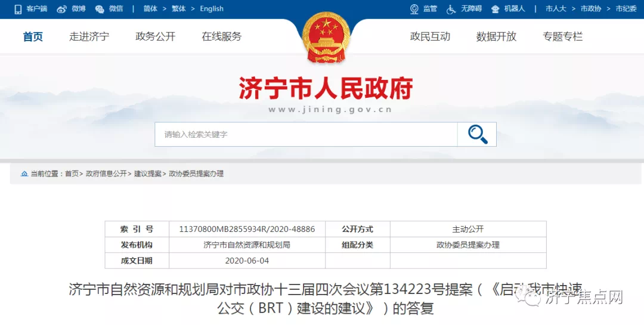Click the www.jining.gov.cn address text
This screenshot has height=325, width=644.
[x=330, y=110]
